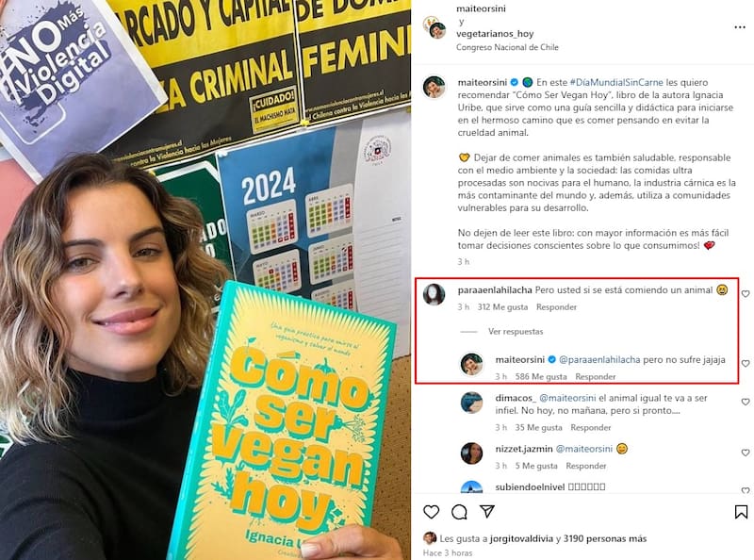Screen dimensions: 754x560
Task: Reply to dimacos_ comment with Responder
Action: pyautogui.click(x=591, y=427)
